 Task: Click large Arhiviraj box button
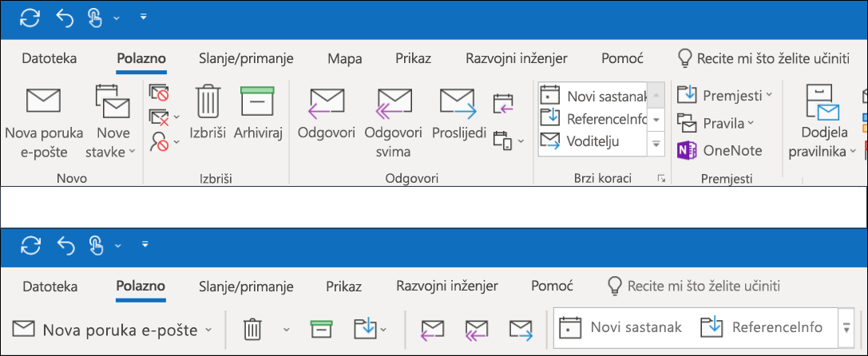tap(258, 113)
